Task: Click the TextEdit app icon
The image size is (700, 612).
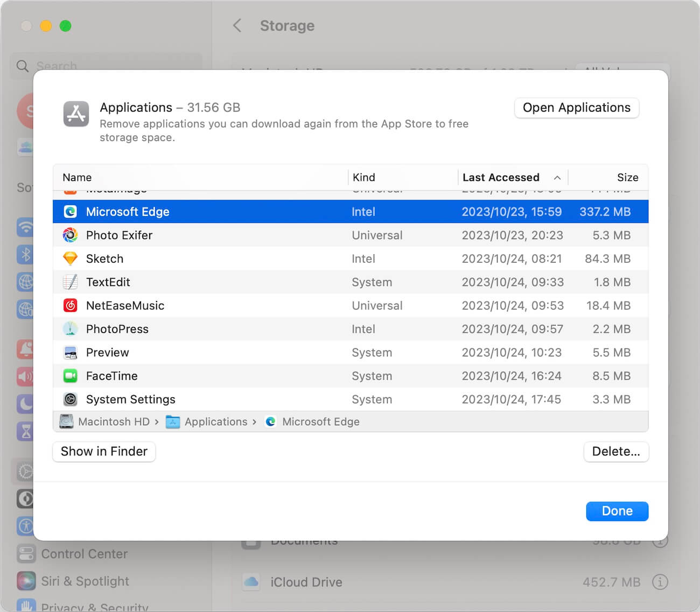Action: pyautogui.click(x=71, y=282)
